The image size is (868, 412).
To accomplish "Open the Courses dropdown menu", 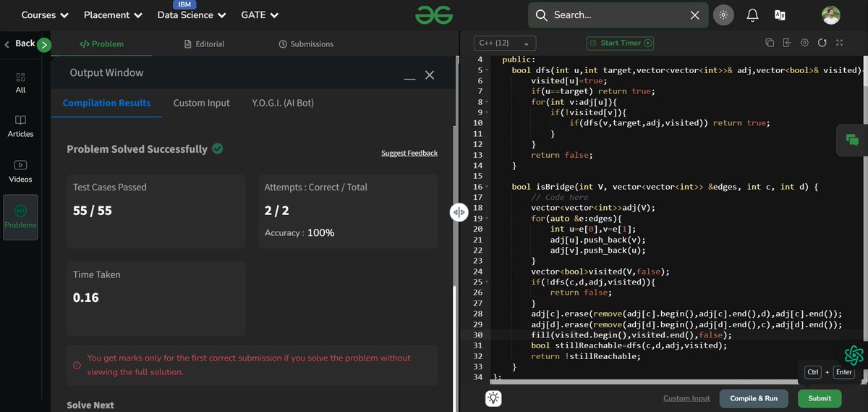I will coord(45,14).
